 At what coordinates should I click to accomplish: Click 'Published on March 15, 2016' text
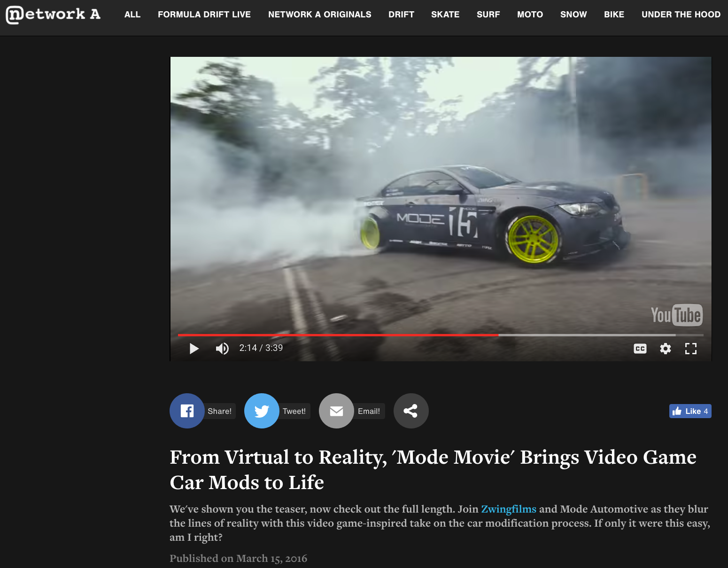tap(238, 559)
